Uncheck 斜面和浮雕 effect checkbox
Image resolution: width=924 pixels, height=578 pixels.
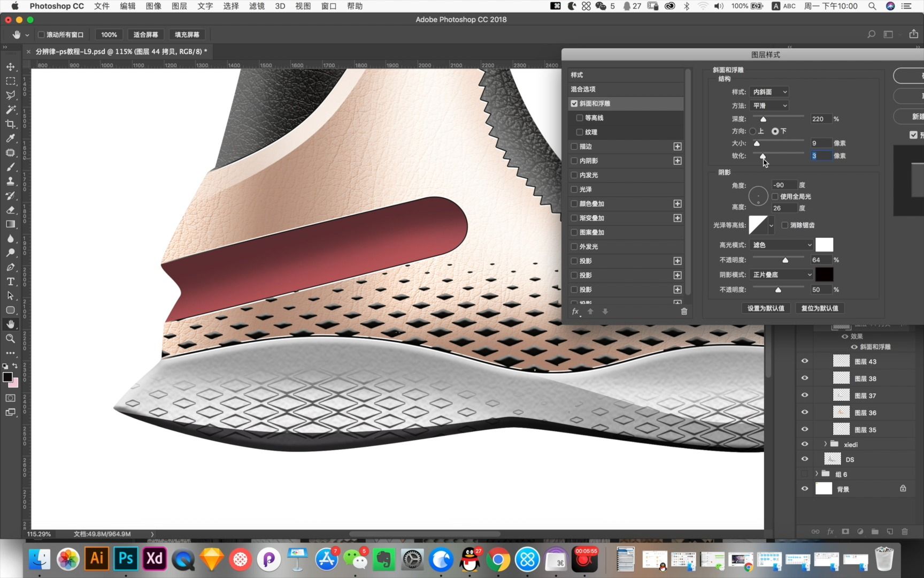coord(574,103)
